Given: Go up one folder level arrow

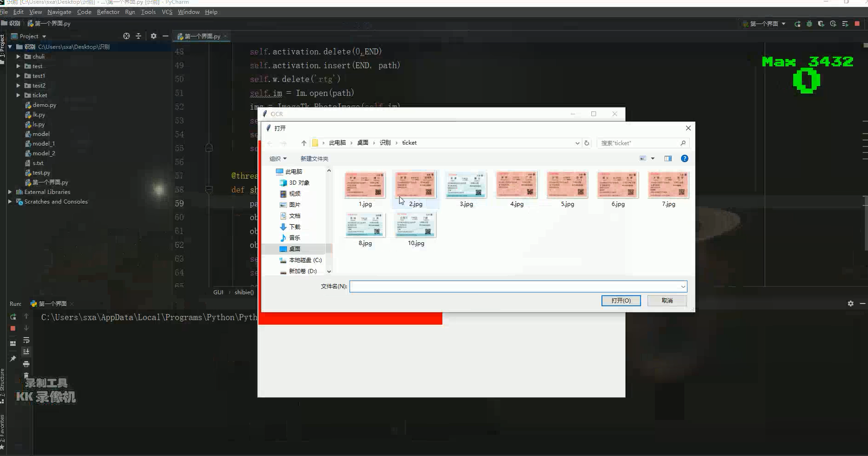Looking at the screenshot, I should pyautogui.click(x=304, y=143).
